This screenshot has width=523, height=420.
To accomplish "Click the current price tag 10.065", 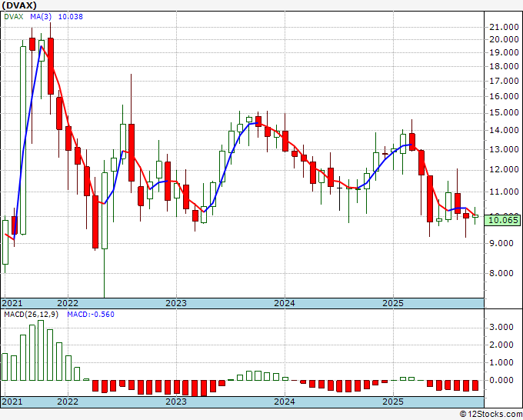I will (x=502, y=220).
